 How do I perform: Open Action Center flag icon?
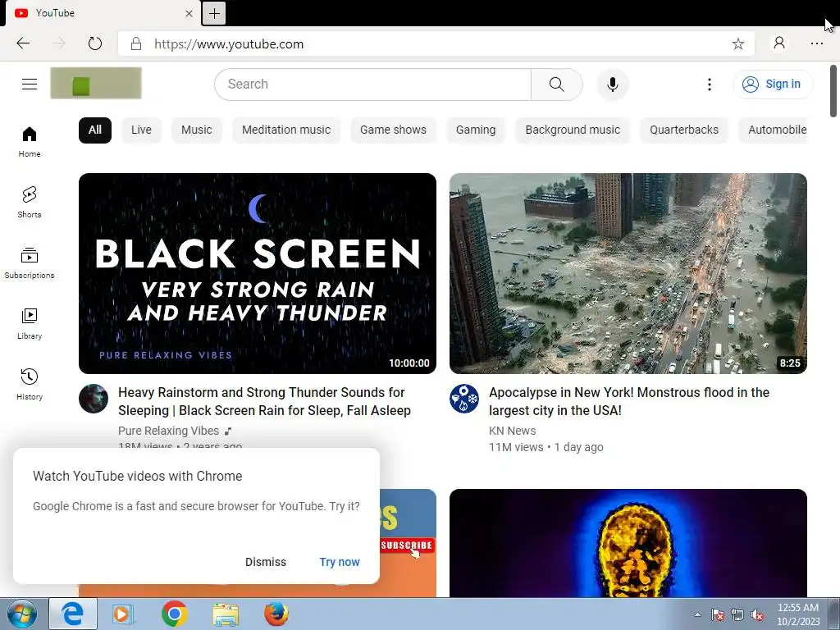tap(717, 615)
